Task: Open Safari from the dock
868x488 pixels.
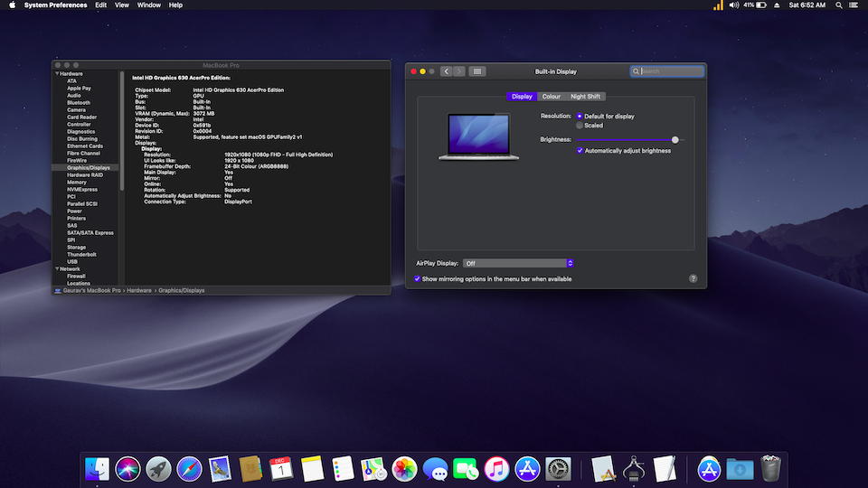Action: (x=189, y=468)
